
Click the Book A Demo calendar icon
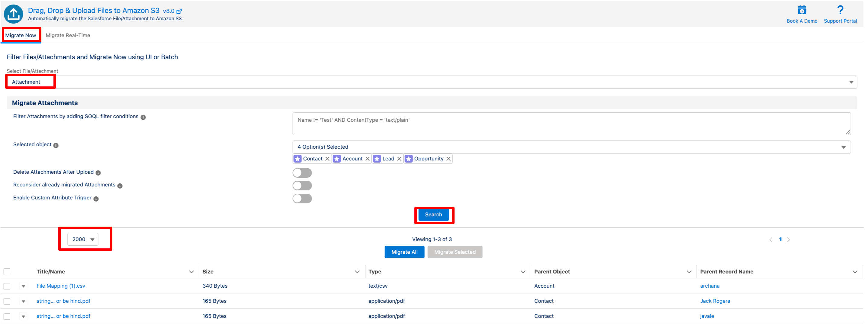tap(802, 10)
